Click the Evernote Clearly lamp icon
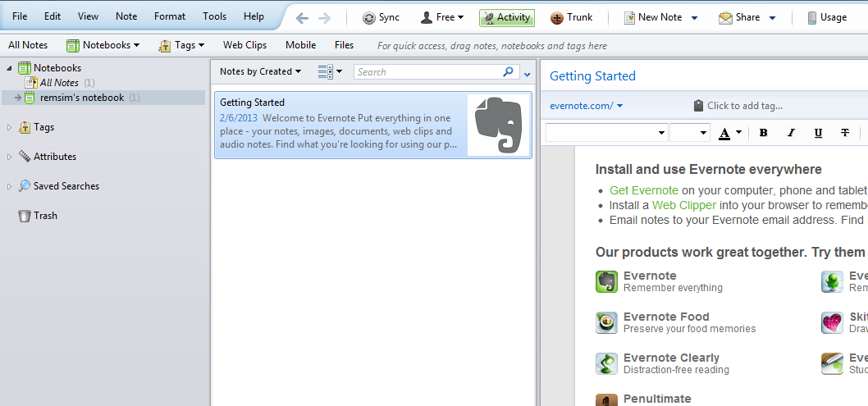Image resolution: width=868 pixels, height=406 pixels. click(607, 363)
